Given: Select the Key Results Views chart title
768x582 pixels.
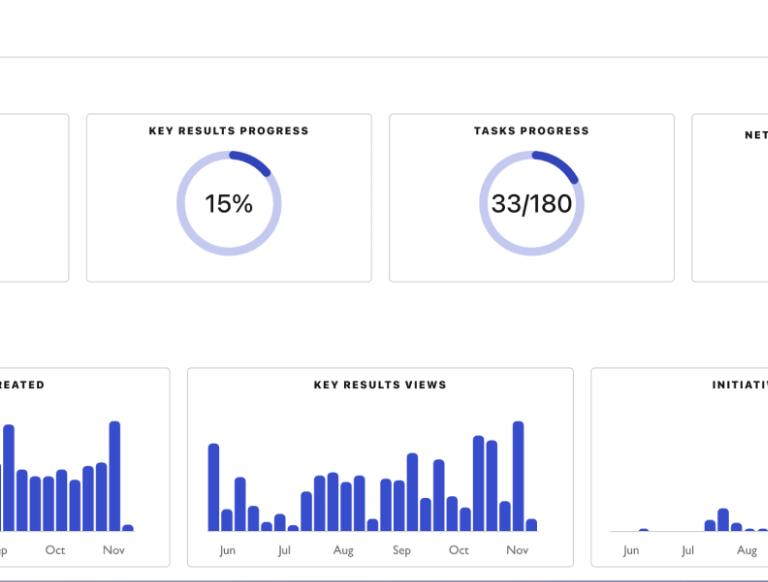Looking at the screenshot, I should (x=380, y=385).
